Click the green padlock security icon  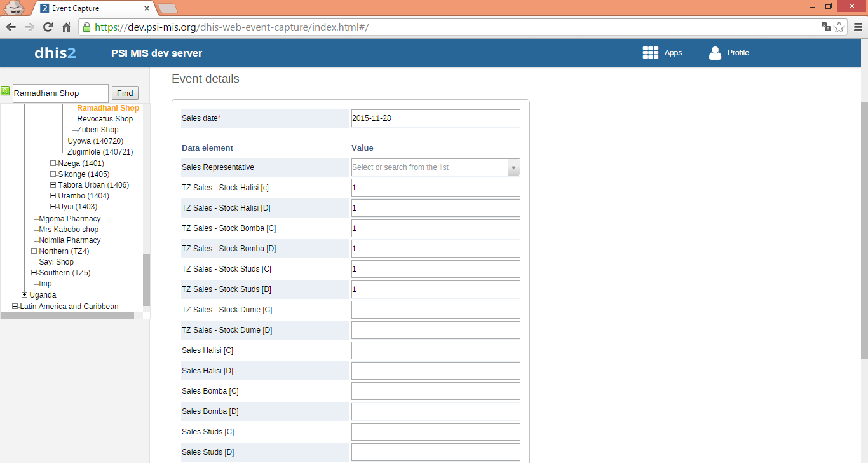tap(86, 27)
